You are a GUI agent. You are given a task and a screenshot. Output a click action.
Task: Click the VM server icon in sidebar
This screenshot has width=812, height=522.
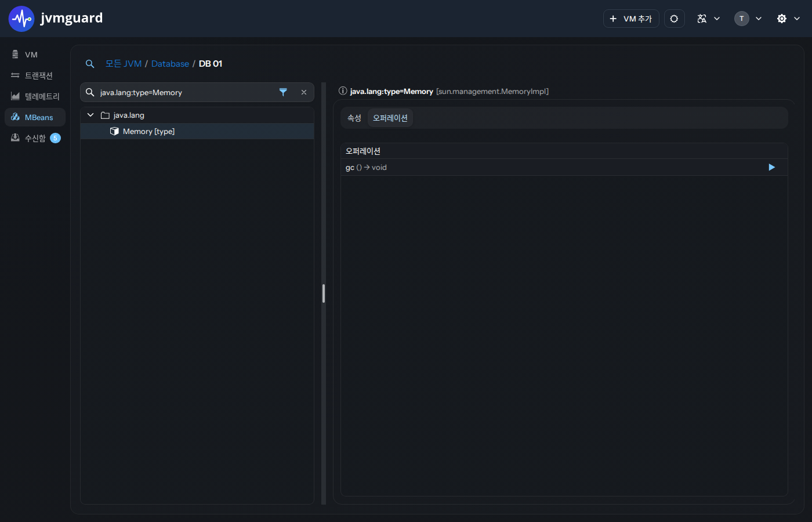click(15, 55)
